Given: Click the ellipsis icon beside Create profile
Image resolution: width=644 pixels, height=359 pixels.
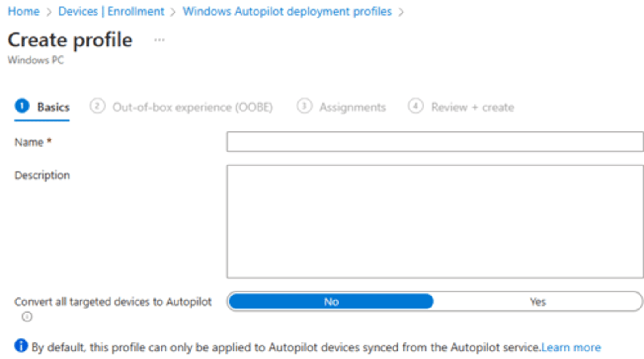Looking at the screenshot, I should (159, 40).
